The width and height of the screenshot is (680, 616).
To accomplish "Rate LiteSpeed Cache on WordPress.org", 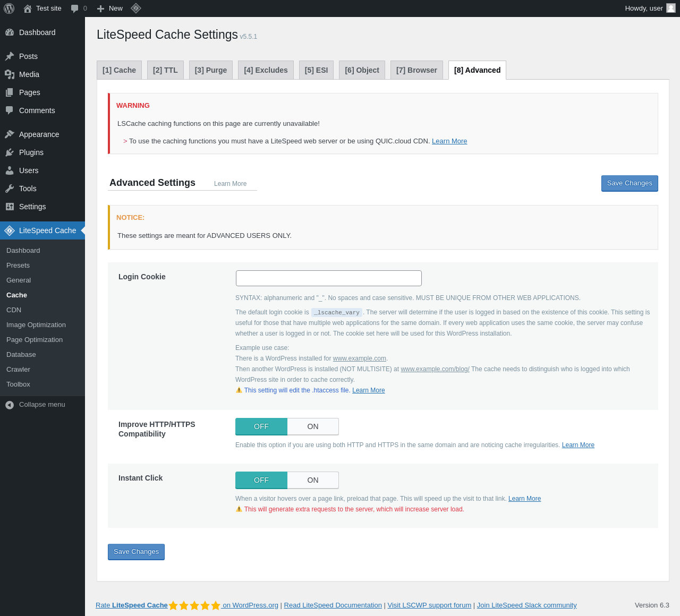I will [x=187, y=605].
